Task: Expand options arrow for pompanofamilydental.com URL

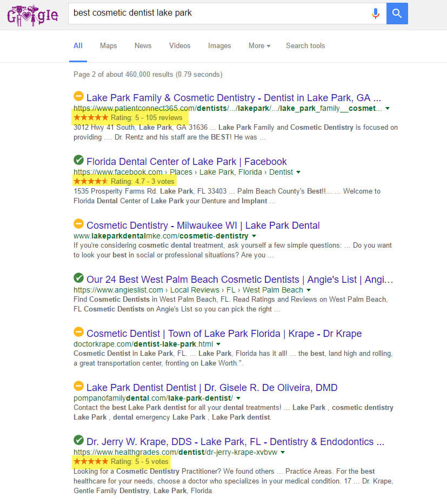Action: [238, 398]
